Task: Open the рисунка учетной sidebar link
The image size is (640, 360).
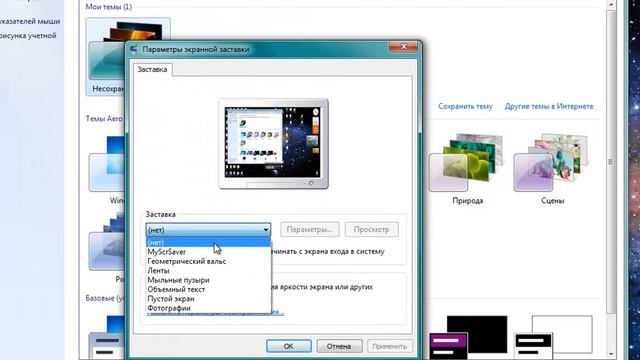Action: point(28,36)
